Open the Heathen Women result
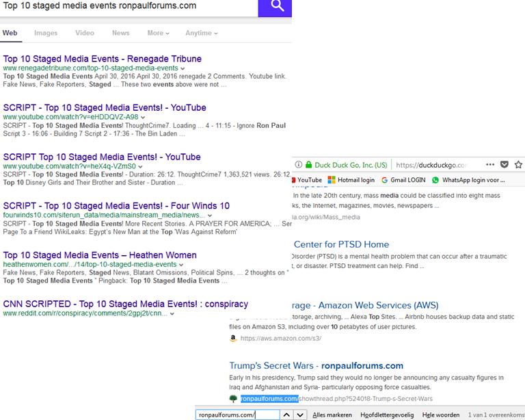This screenshot has height=420, width=525. (100, 255)
